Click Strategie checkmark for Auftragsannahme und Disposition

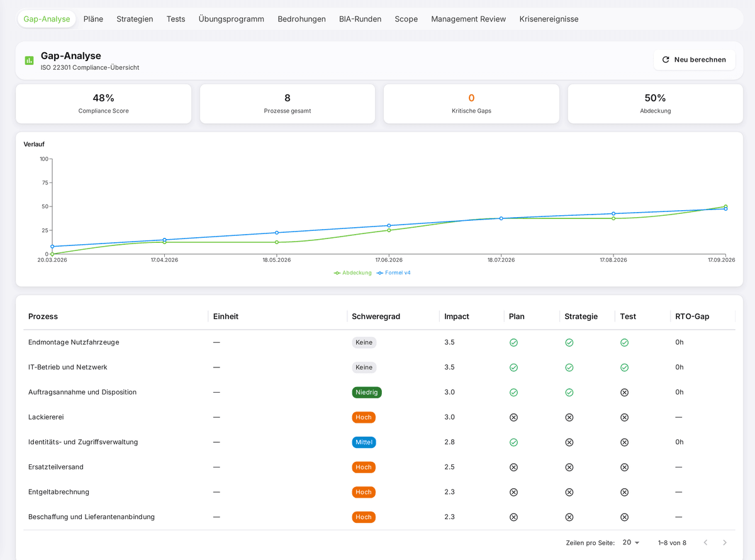[569, 392]
